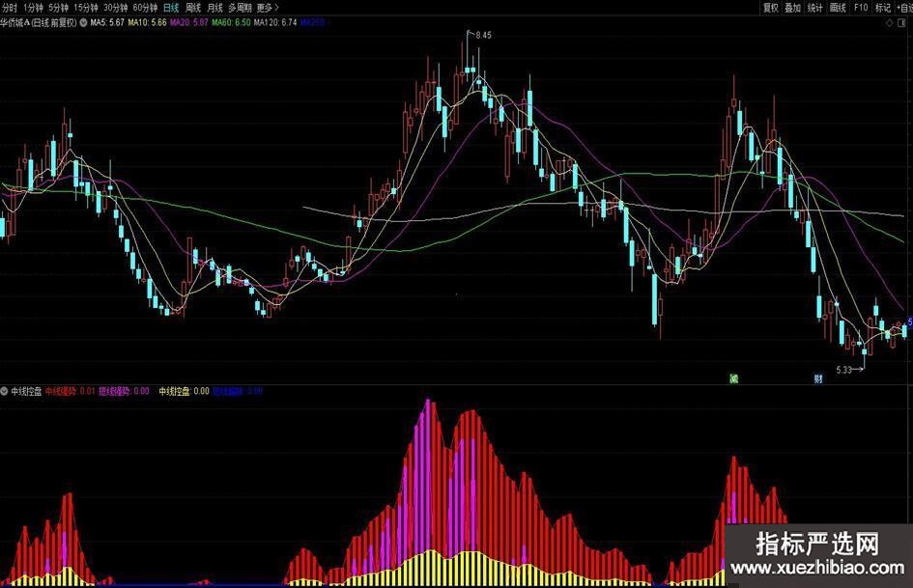Open main chart indicator dropdown next to 华侨城A
Screen dimensions: 913x588
[x=83, y=23]
